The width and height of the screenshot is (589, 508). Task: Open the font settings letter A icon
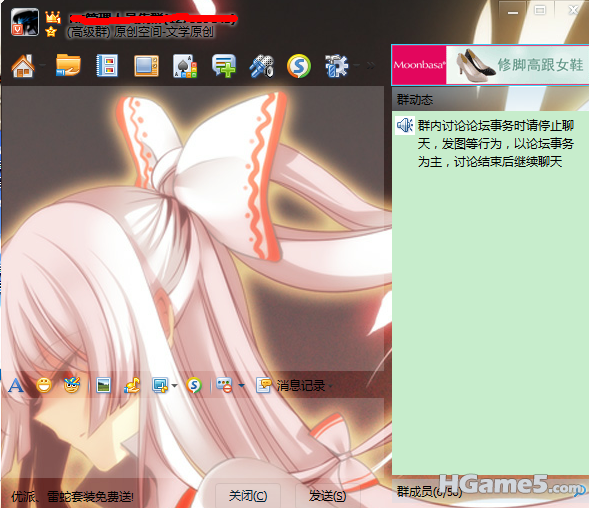[16, 385]
